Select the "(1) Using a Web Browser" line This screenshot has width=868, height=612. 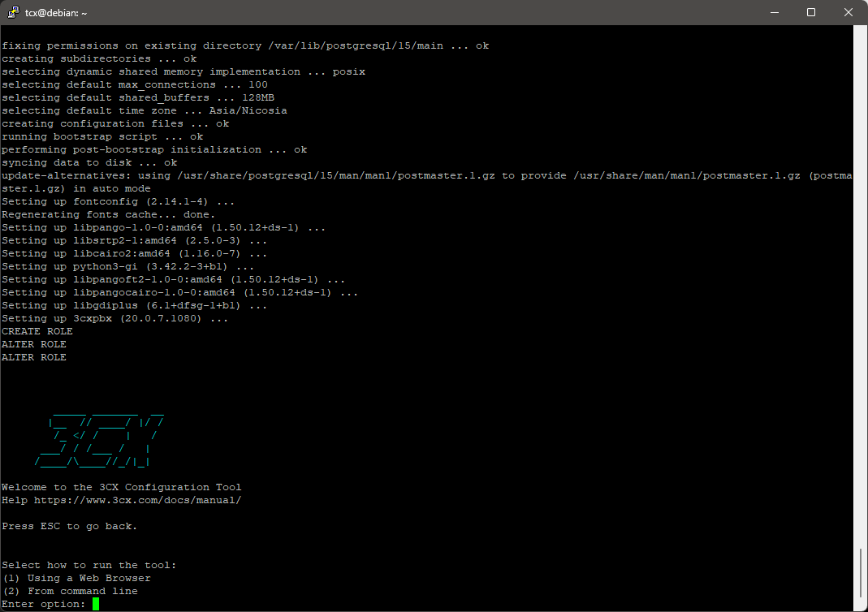76,578
